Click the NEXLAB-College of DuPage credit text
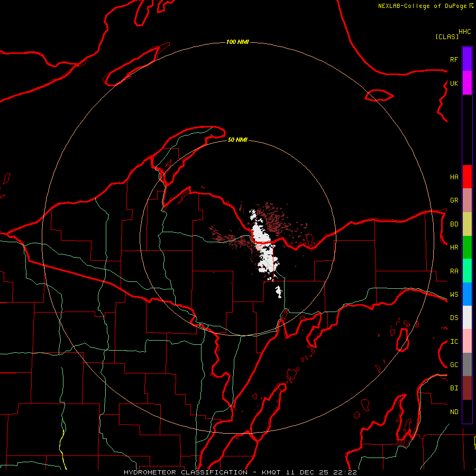The height and width of the screenshot is (476, 476). pos(423,6)
